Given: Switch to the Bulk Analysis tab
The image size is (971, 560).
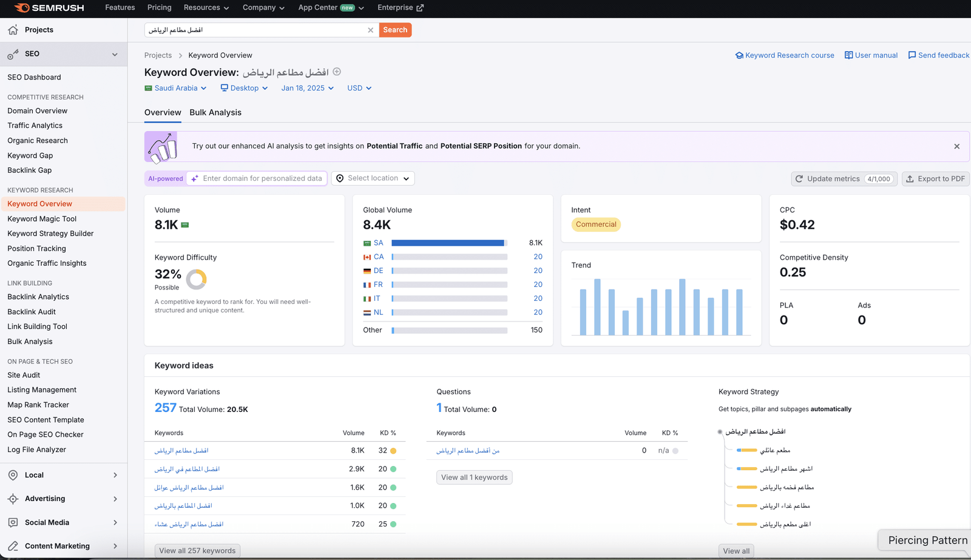Looking at the screenshot, I should pyautogui.click(x=215, y=112).
